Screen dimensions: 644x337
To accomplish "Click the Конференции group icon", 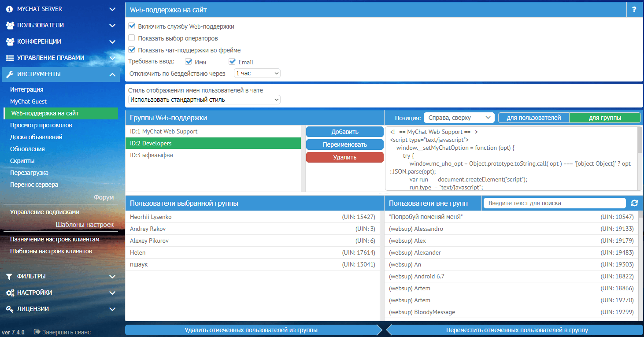I will (x=10, y=41).
